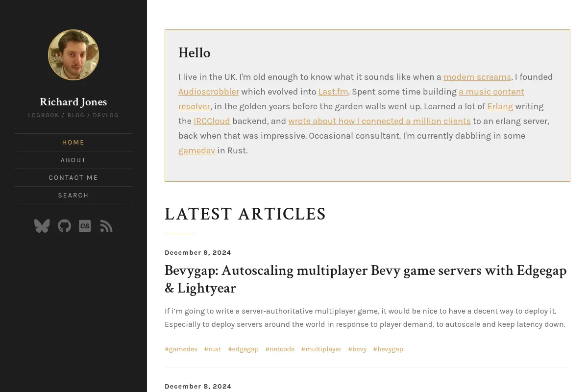
Task: Follow the modem screams link
Action: 477,77
